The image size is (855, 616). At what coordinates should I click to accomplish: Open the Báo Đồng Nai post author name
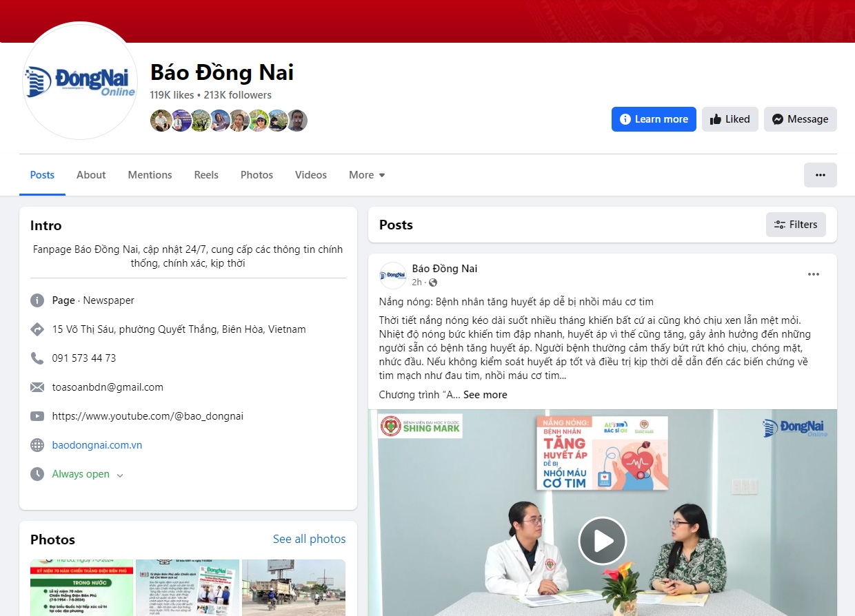click(445, 269)
